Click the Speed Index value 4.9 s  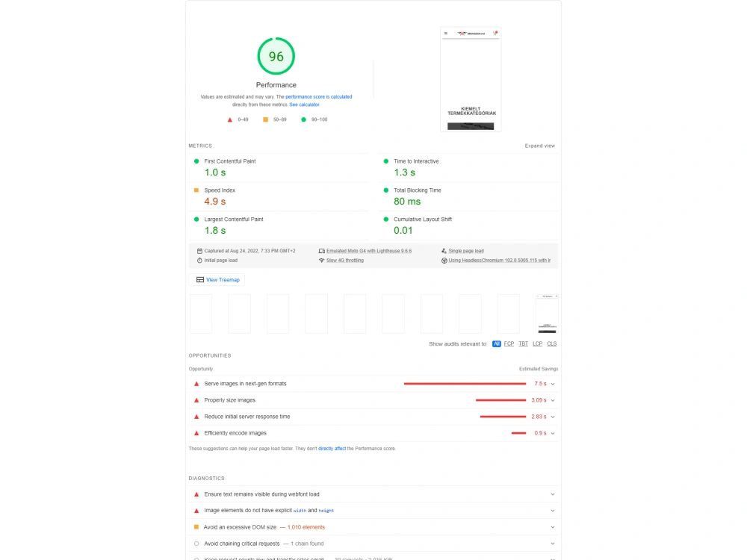click(215, 202)
